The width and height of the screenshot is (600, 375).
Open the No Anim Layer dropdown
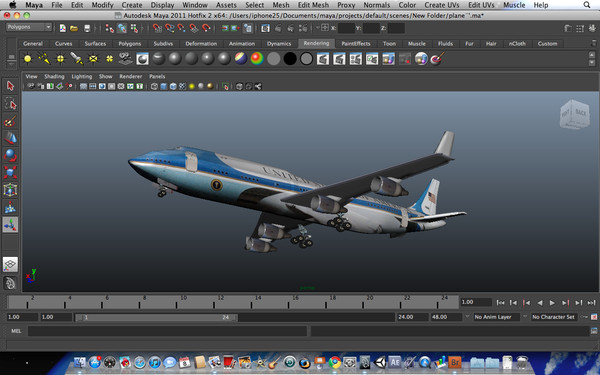click(497, 317)
